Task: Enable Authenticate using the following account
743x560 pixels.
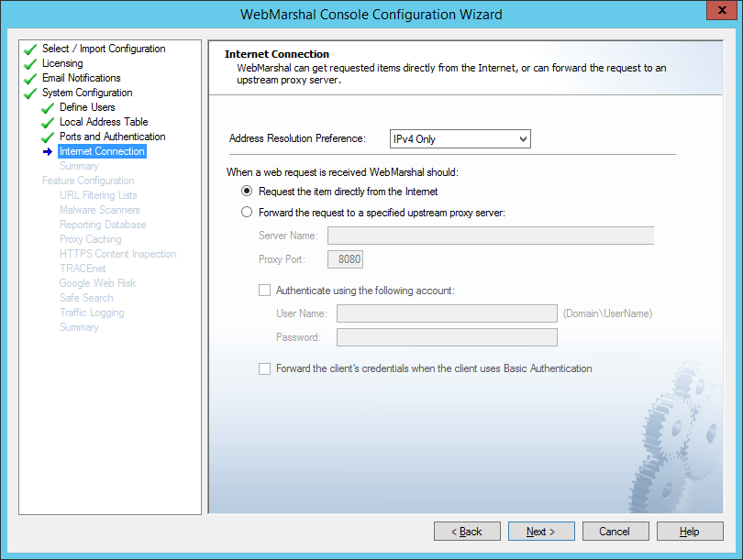Action: pyautogui.click(x=265, y=291)
